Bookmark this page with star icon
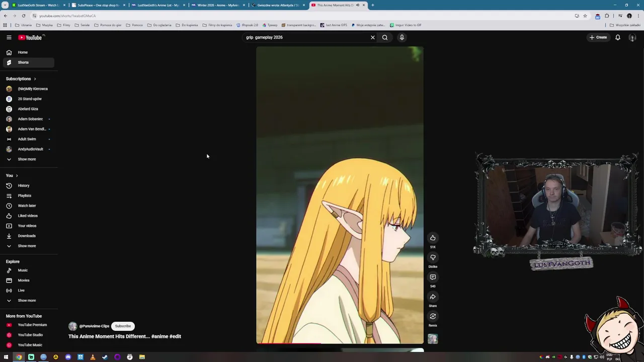644x362 pixels. [585, 16]
